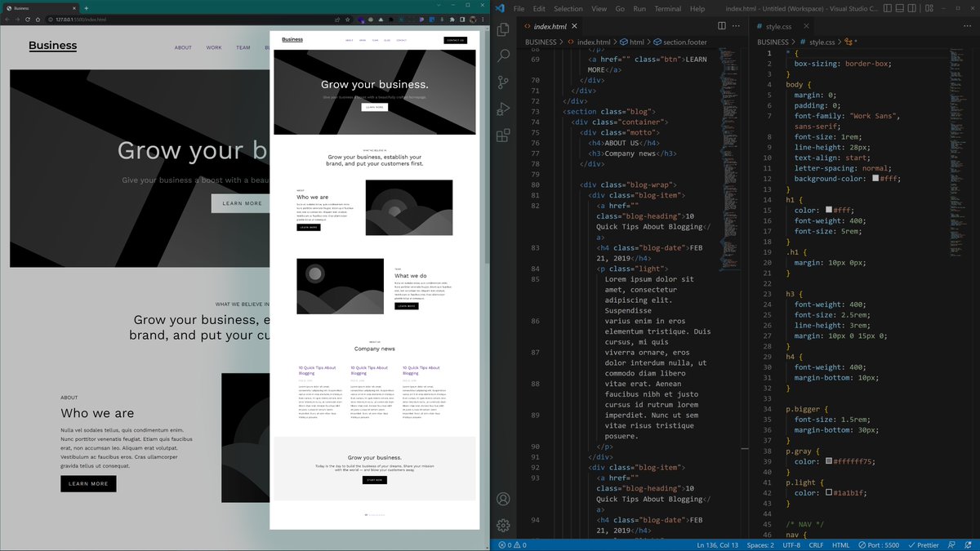Go forward in the browser
The width and height of the screenshot is (980, 551).
click(x=18, y=20)
